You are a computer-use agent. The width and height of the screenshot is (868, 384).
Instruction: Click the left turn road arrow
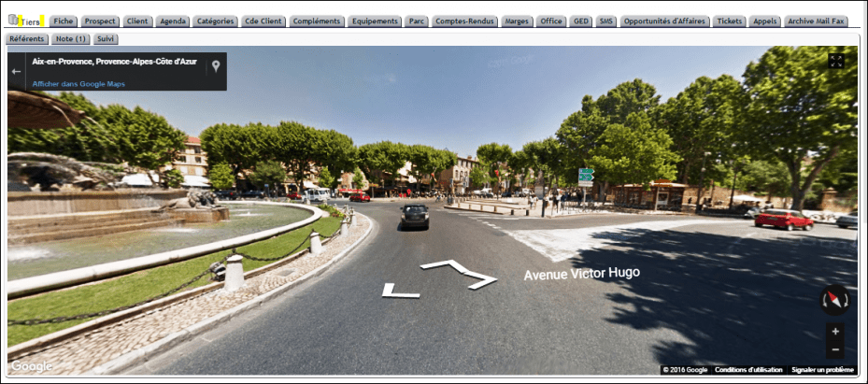point(400,292)
